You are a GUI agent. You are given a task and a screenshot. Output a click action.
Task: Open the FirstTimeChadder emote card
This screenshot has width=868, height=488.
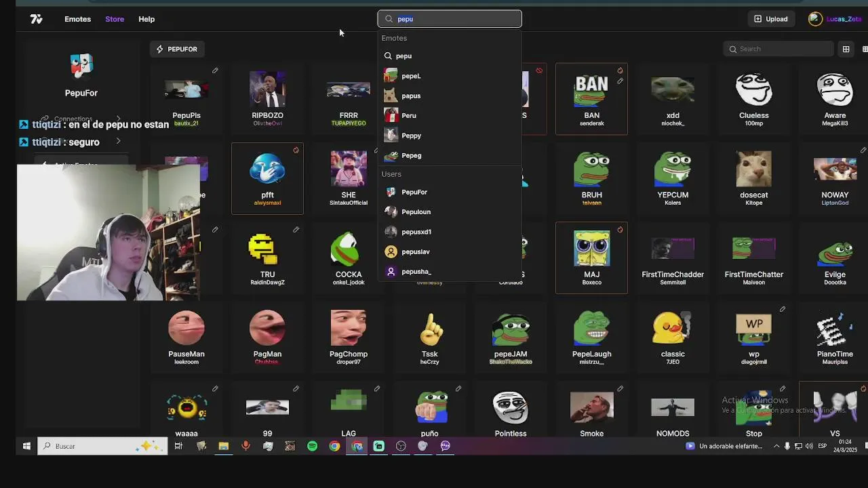click(x=673, y=258)
